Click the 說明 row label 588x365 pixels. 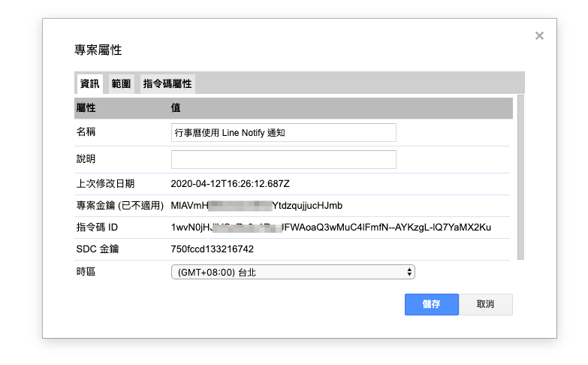(86, 159)
